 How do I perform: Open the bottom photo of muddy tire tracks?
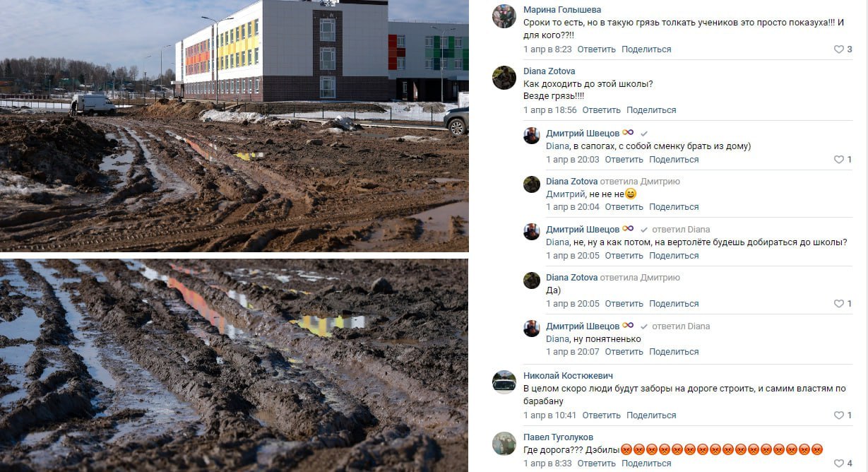coord(234,365)
